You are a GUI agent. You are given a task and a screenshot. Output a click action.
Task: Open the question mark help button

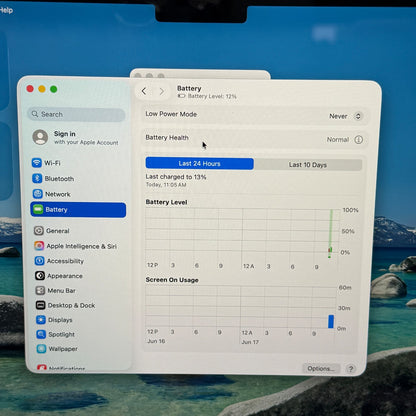click(351, 369)
